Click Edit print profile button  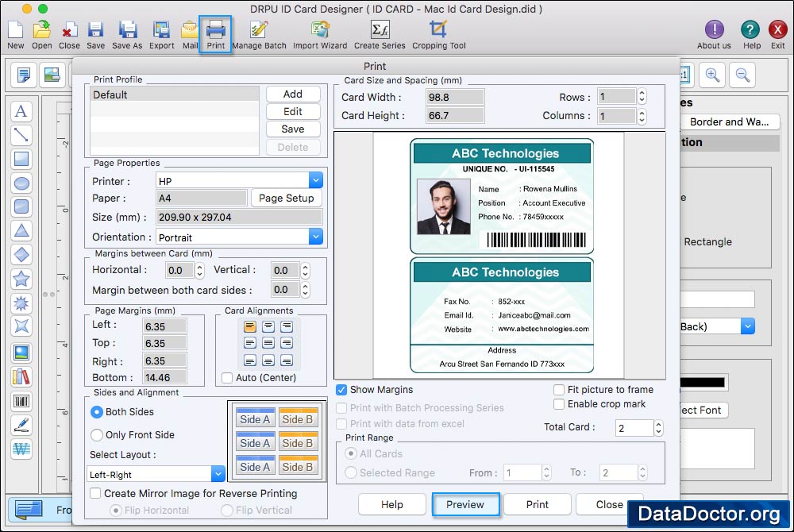click(x=293, y=111)
